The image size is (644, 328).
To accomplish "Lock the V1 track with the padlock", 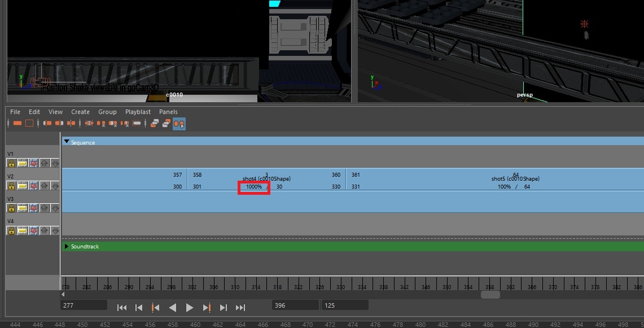I will pos(11,163).
